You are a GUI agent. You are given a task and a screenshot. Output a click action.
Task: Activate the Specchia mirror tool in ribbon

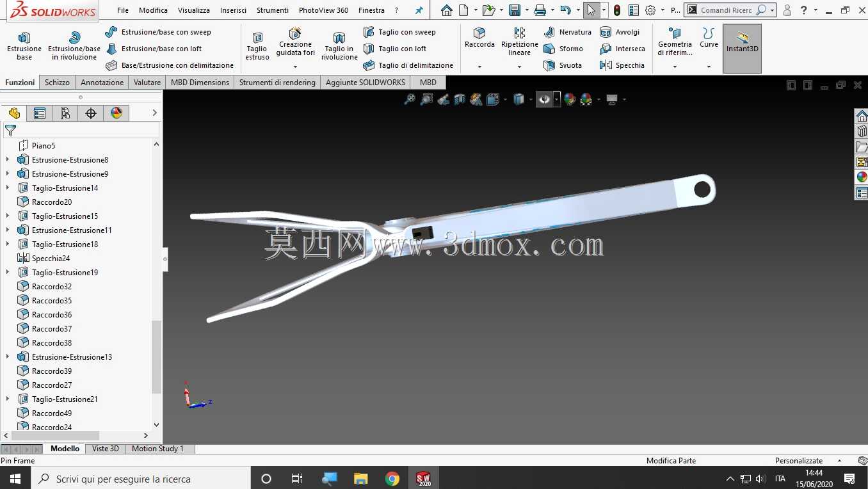622,65
